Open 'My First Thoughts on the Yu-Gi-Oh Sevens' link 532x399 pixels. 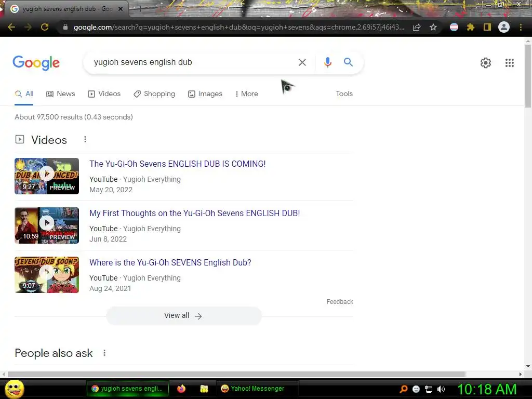[x=194, y=214]
